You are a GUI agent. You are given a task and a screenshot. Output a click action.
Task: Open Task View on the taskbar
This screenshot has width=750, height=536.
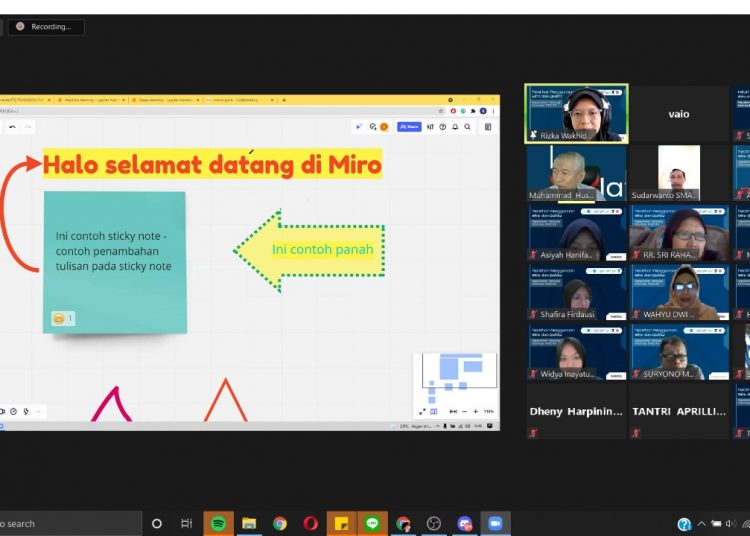click(x=187, y=524)
